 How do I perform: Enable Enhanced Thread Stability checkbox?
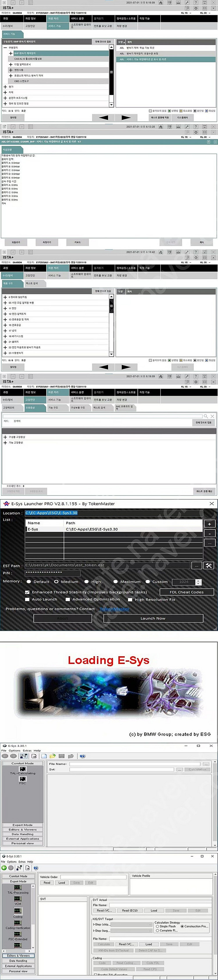coord(27,592)
